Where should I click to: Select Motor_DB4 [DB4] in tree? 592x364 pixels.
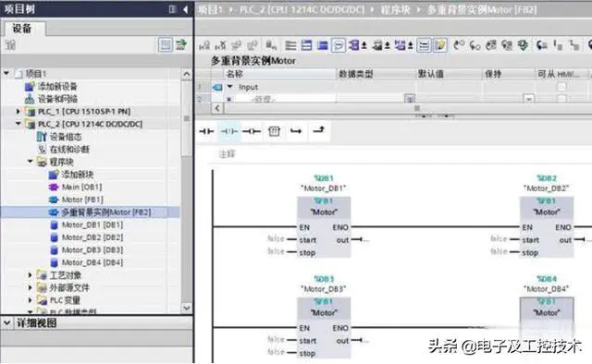(92, 262)
